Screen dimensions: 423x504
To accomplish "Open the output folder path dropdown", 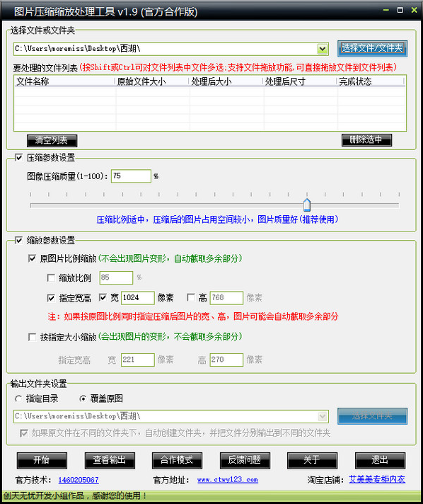I will 323,416.
